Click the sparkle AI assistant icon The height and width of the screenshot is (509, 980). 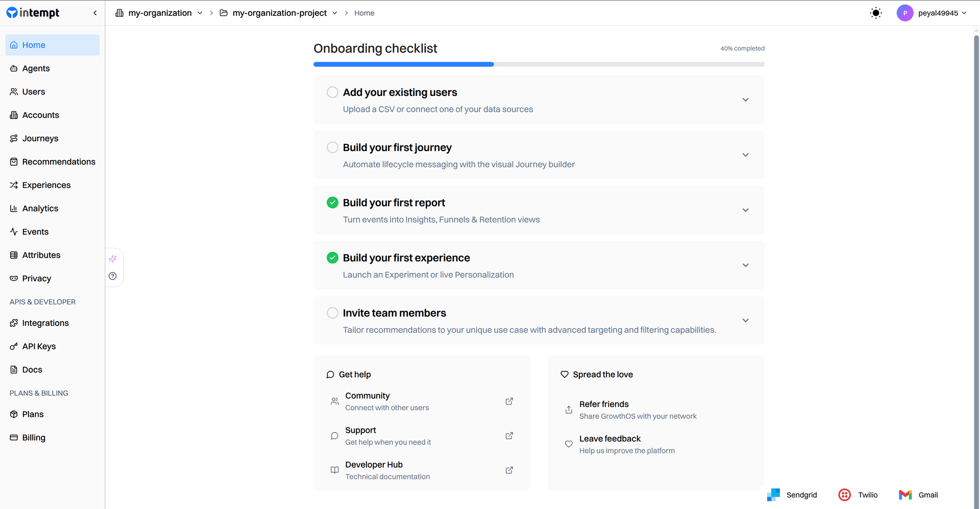113,259
